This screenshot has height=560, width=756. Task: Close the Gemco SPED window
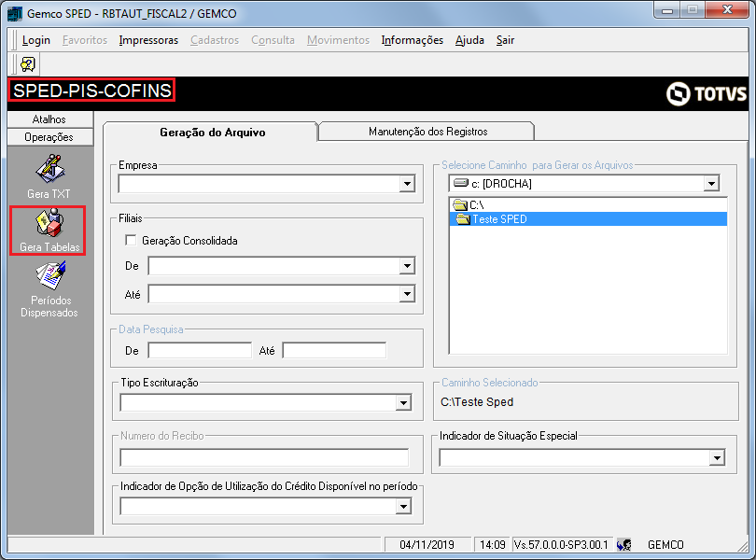tap(728, 9)
